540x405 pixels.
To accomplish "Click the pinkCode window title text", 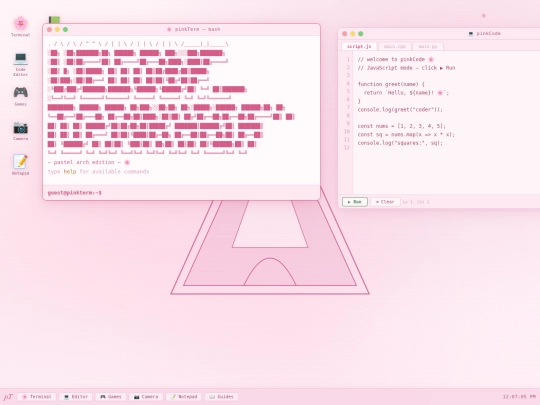I will point(485,33).
